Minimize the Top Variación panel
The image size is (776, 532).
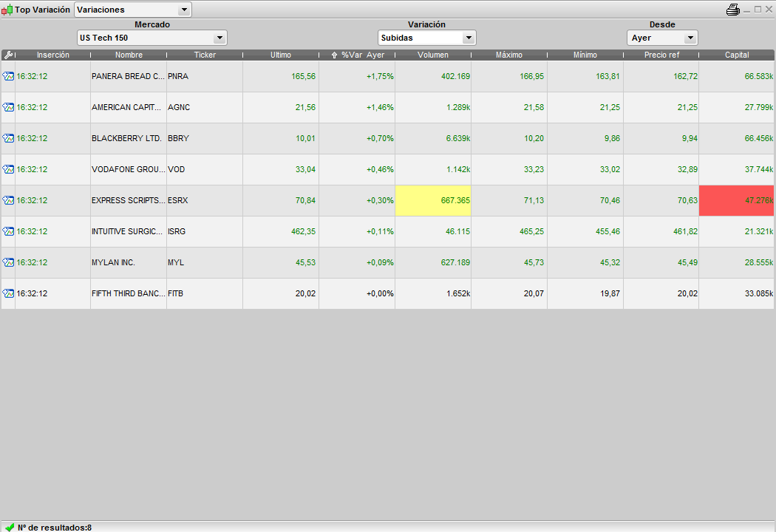click(746, 10)
